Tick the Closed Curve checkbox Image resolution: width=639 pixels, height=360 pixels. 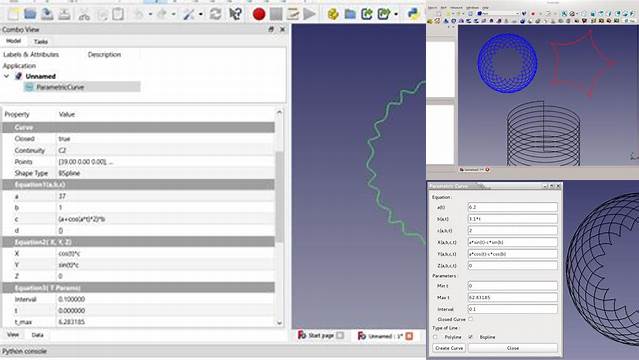(471, 319)
